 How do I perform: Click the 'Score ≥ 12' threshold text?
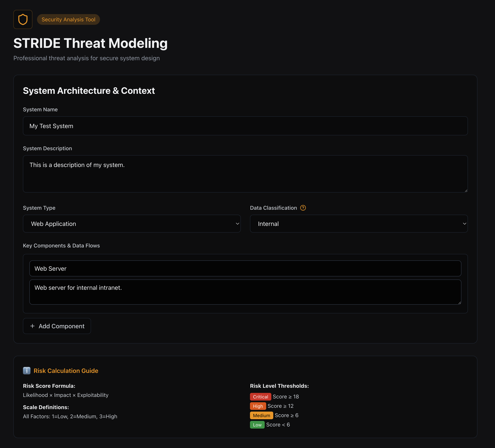pos(281,406)
